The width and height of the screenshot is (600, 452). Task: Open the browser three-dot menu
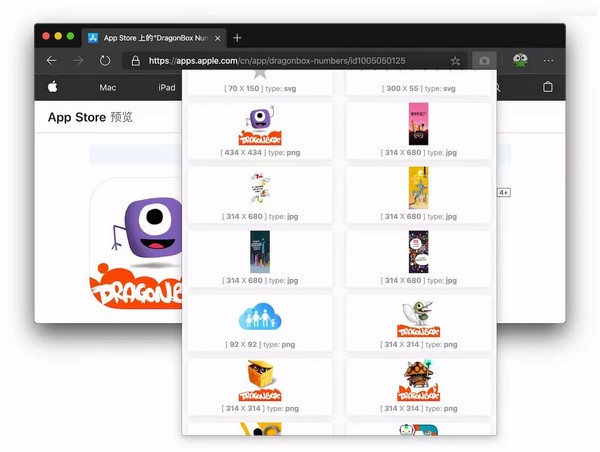click(x=548, y=60)
